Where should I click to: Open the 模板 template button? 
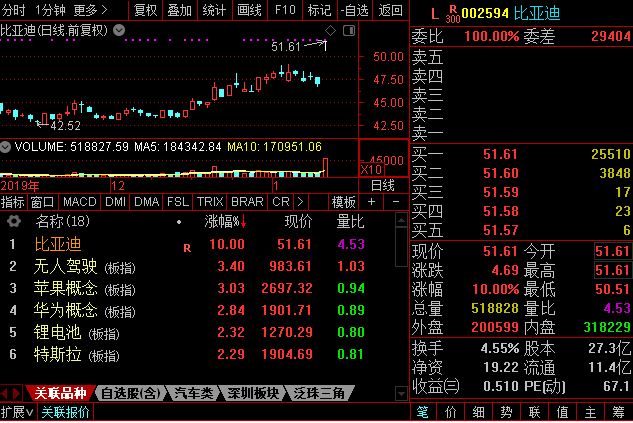pos(344,201)
